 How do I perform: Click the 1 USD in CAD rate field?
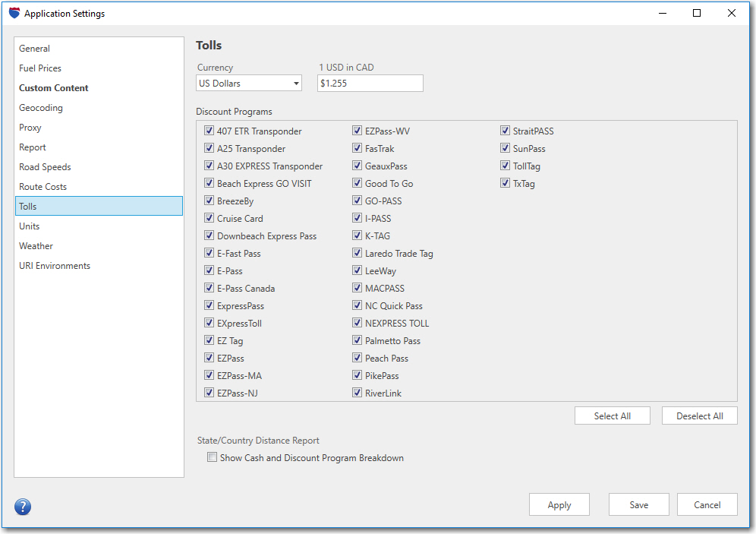(370, 83)
